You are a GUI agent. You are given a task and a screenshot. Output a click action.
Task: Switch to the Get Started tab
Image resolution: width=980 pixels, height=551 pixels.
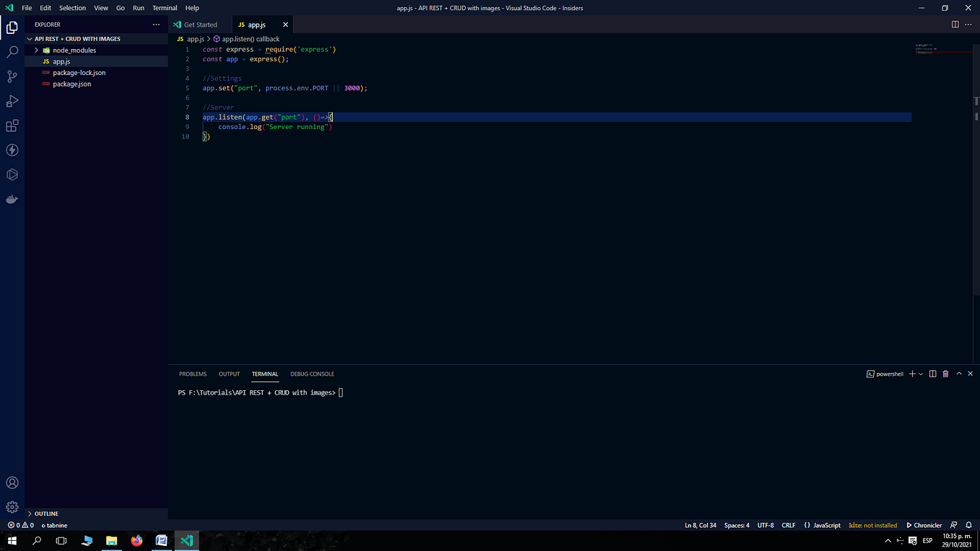(x=199, y=24)
